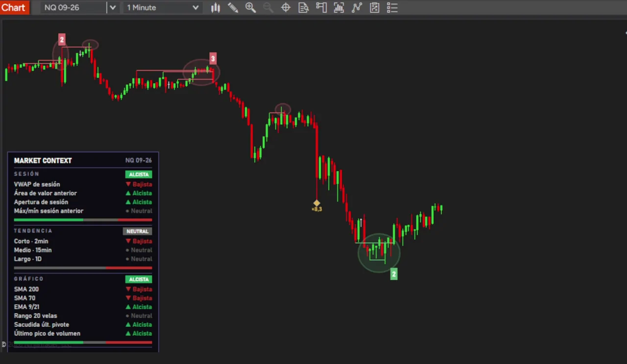Click the SMA 200 label
The image size is (627, 364).
26,289
